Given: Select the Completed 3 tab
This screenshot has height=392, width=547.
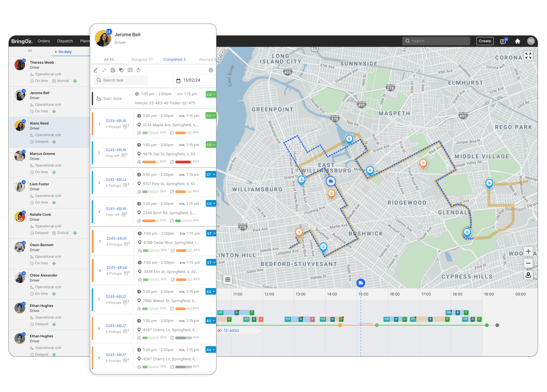Looking at the screenshot, I should coord(175,60).
